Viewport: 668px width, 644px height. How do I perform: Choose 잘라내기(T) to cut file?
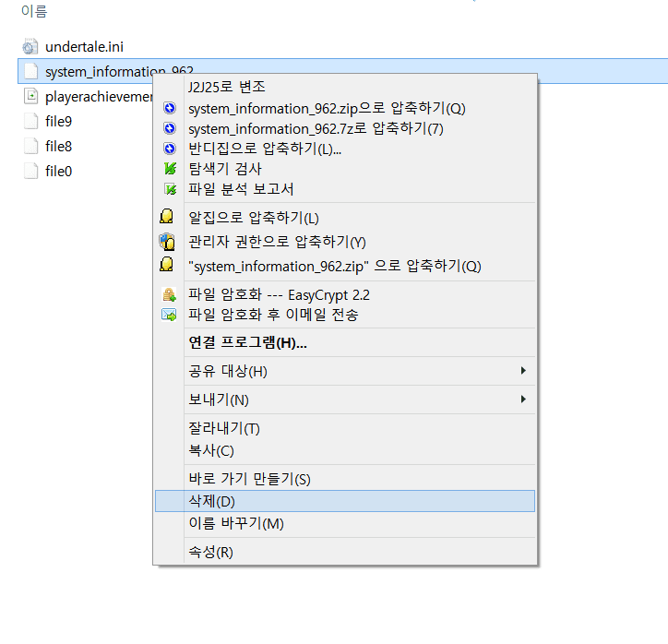(224, 428)
